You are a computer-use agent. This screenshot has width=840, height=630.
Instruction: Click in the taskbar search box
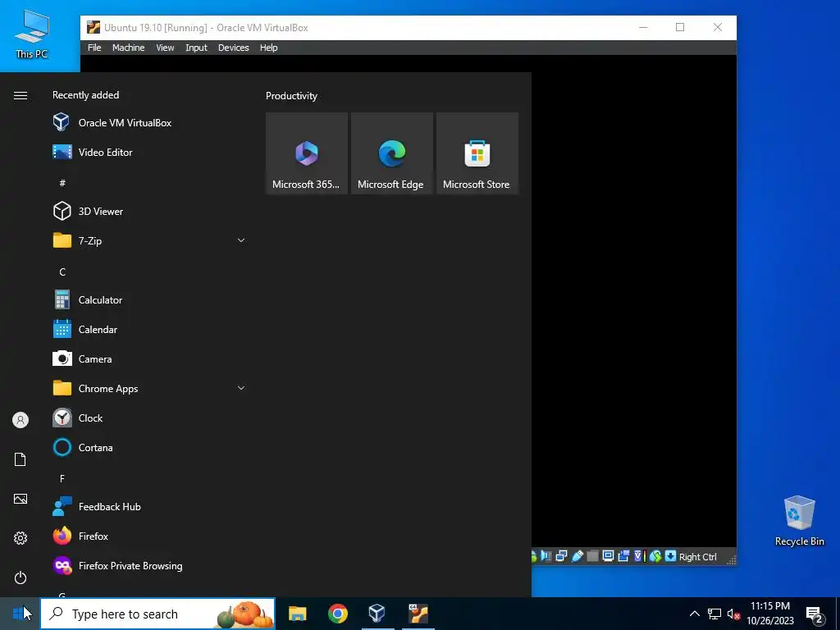pyautogui.click(x=158, y=614)
